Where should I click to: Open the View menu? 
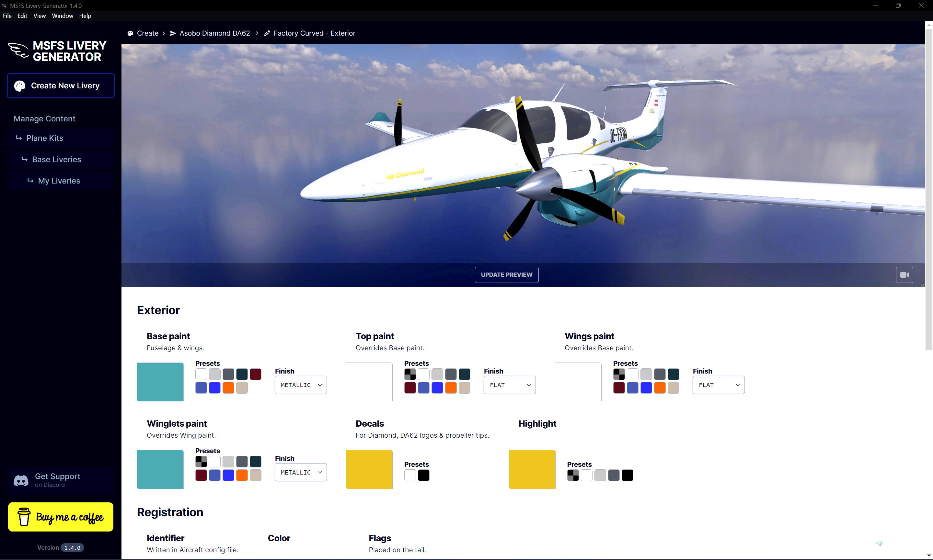tap(39, 16)
